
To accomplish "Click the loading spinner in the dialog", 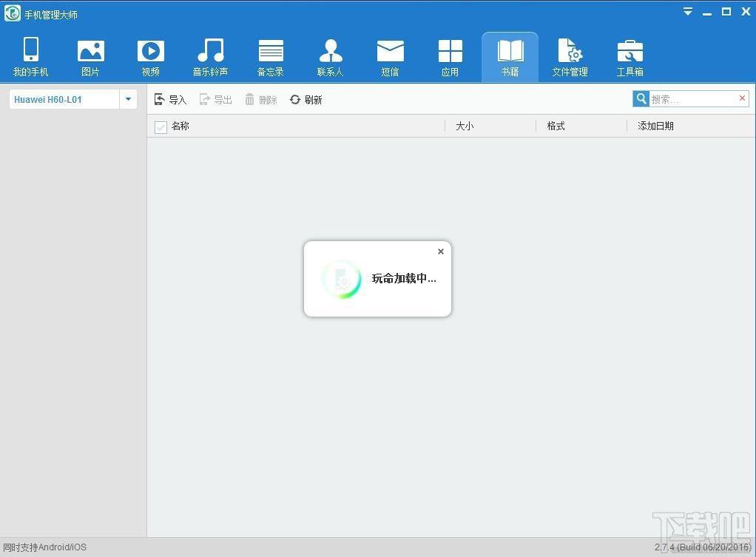I will tap(342, 279).
